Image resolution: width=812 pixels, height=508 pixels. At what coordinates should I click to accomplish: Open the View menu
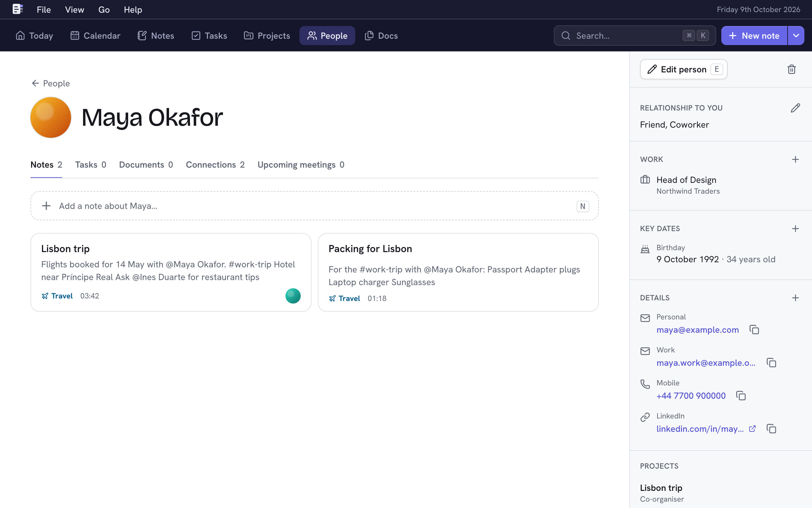75,10
